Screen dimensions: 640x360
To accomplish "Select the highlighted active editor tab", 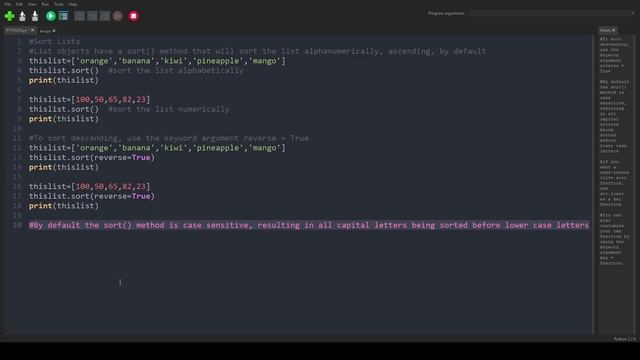I will (17, 30).
